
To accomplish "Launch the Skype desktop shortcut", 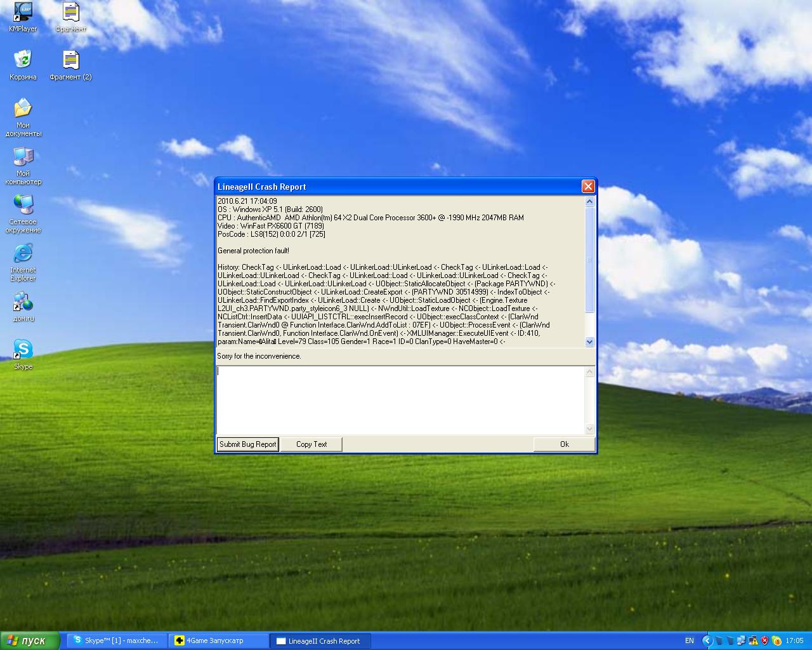I will pos(23,354).
